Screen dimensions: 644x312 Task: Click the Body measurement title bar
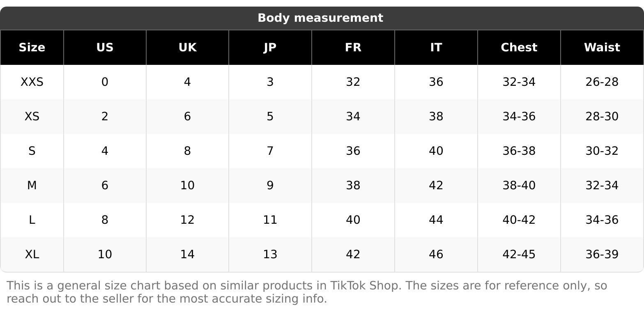[x=320, y=18]
